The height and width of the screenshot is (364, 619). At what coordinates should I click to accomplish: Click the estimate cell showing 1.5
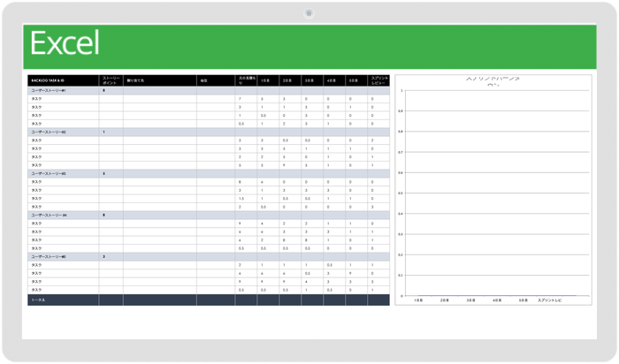246,199
